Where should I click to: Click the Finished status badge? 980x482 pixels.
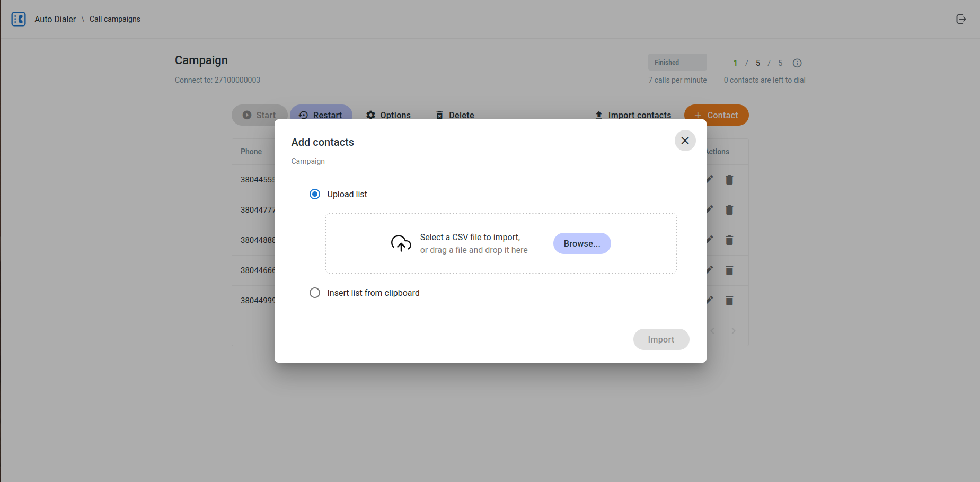[677, 62]
